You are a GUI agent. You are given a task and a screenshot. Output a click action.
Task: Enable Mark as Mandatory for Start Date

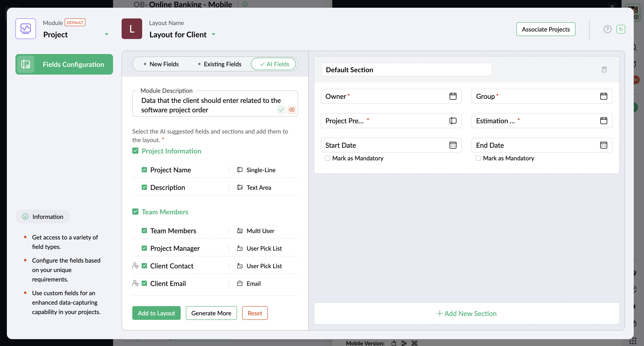[328, 158]
